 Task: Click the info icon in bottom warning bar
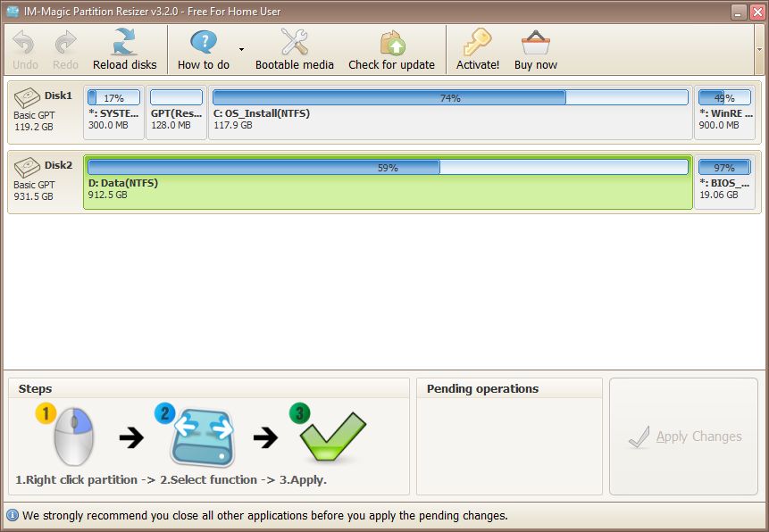tap(11, 516)
